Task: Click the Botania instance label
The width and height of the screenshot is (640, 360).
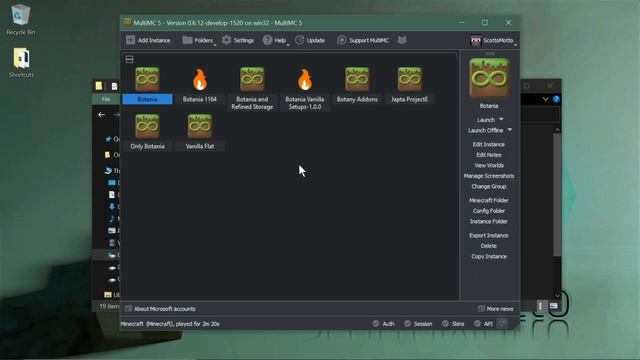Action: click(147, 99)
